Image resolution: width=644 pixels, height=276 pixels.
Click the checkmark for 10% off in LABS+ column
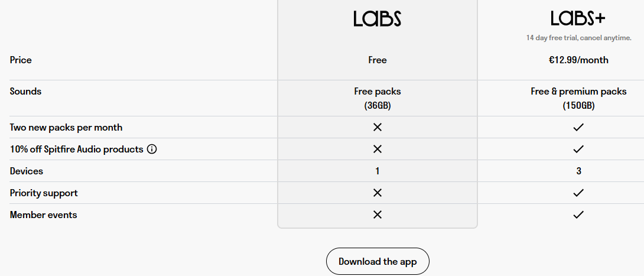tap(578, 149)
